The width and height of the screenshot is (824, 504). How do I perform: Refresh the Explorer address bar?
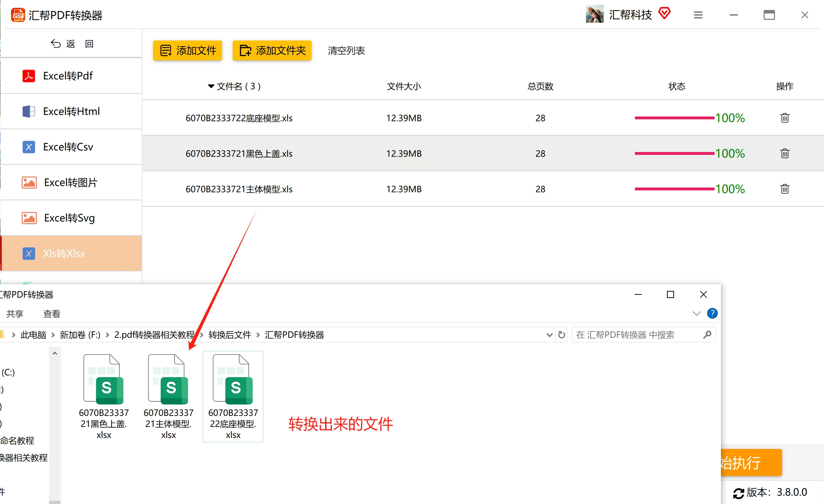tap(561, 335)
